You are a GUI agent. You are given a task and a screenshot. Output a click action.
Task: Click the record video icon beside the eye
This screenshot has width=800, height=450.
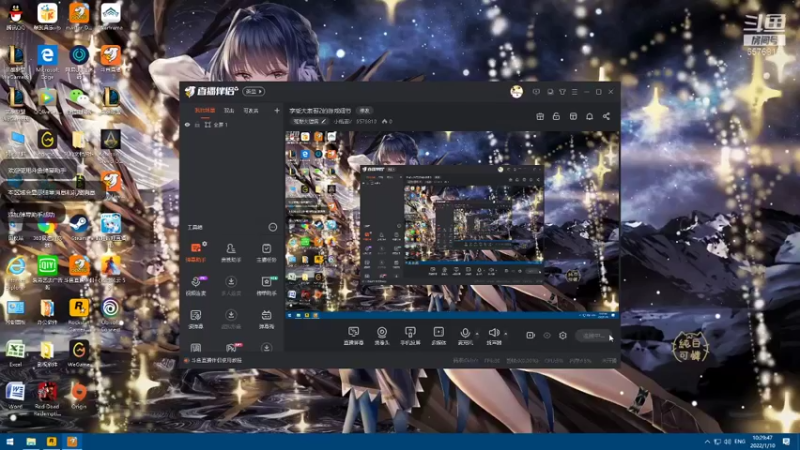pyautogui.click(x=531, y=335)
